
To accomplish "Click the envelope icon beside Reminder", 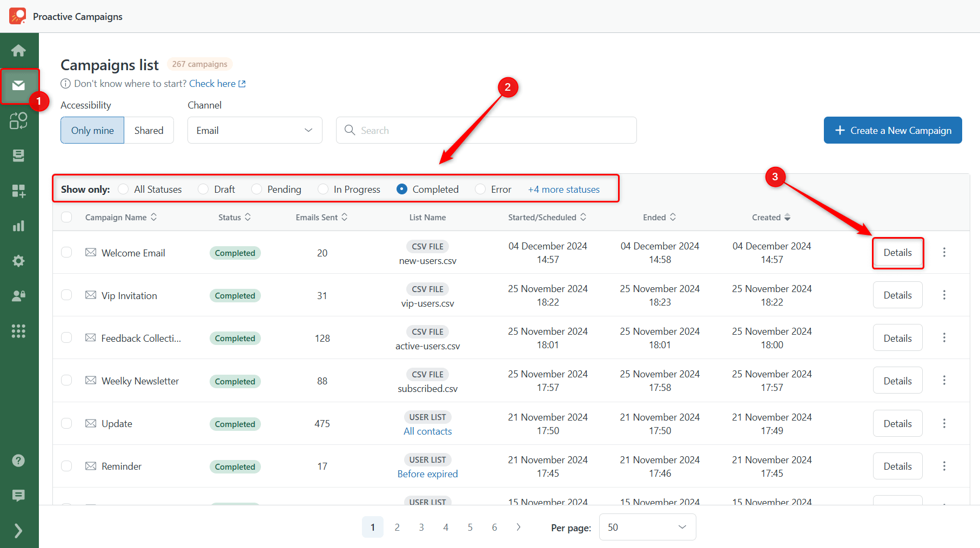I will coord(91,466).
